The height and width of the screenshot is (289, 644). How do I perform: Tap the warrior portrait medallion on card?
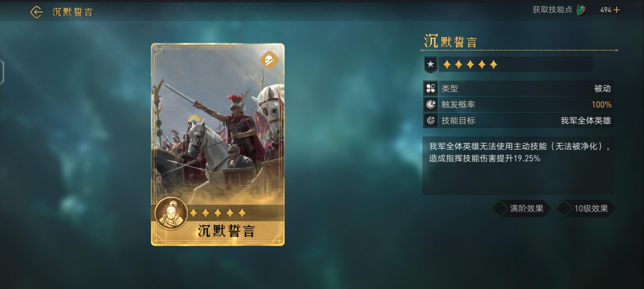[x=171, y=213]
